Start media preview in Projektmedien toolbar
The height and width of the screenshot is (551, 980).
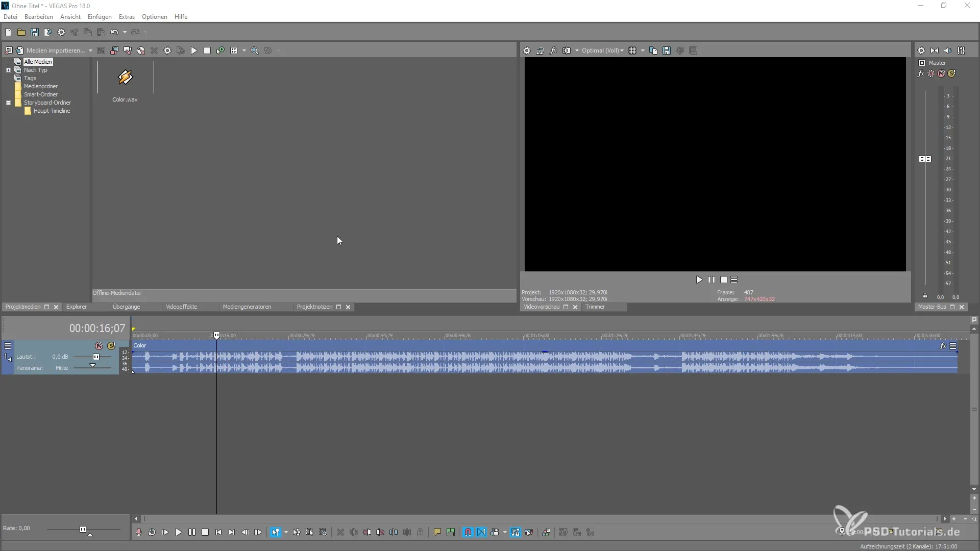(194, 51)
